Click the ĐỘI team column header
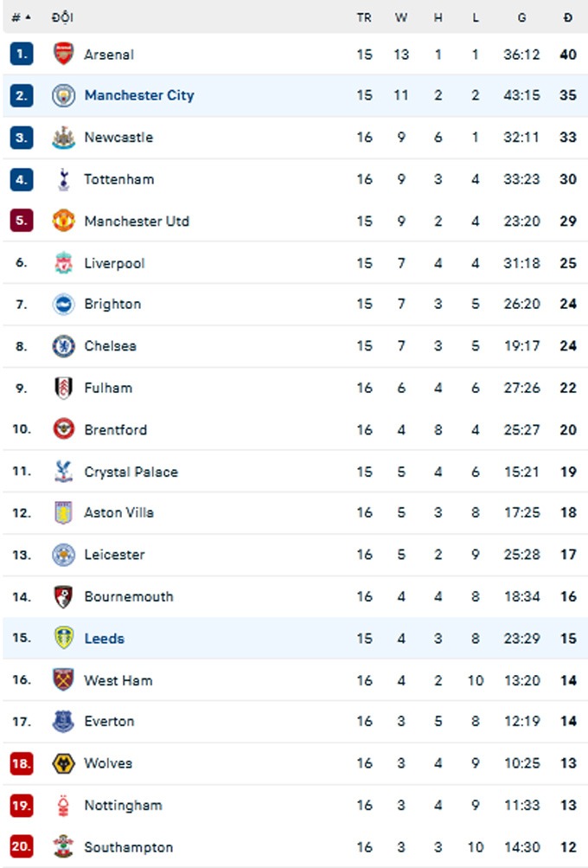The image size is (588, 868). click(62, 16)
